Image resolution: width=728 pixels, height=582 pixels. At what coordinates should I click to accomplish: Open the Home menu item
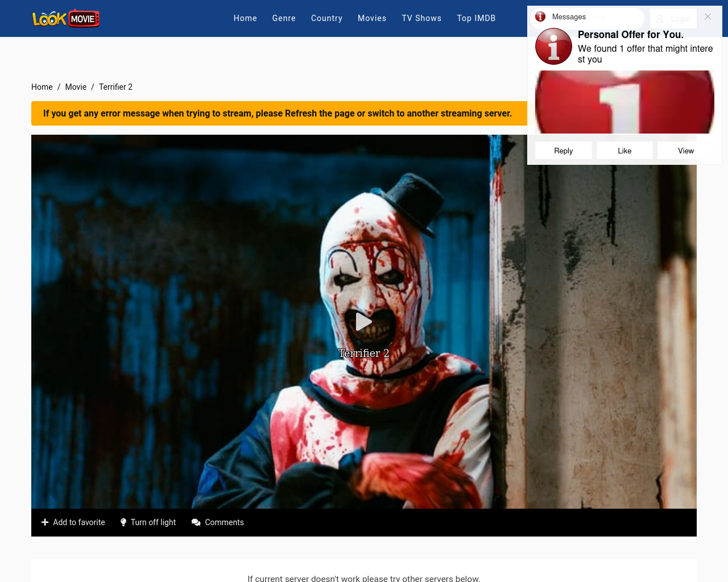pos(245,18)
